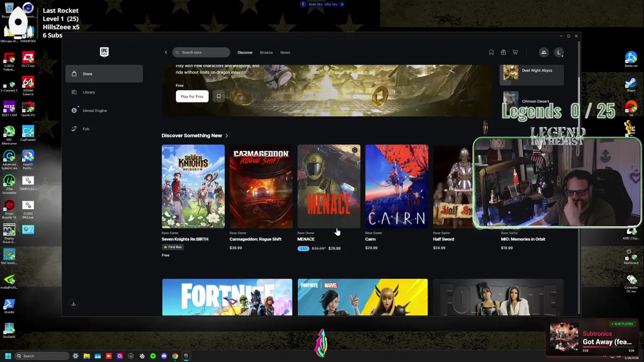This screenshot has height=362, width=644.
Task: Open Discord from the taskbar
Action: click(164, 356)
